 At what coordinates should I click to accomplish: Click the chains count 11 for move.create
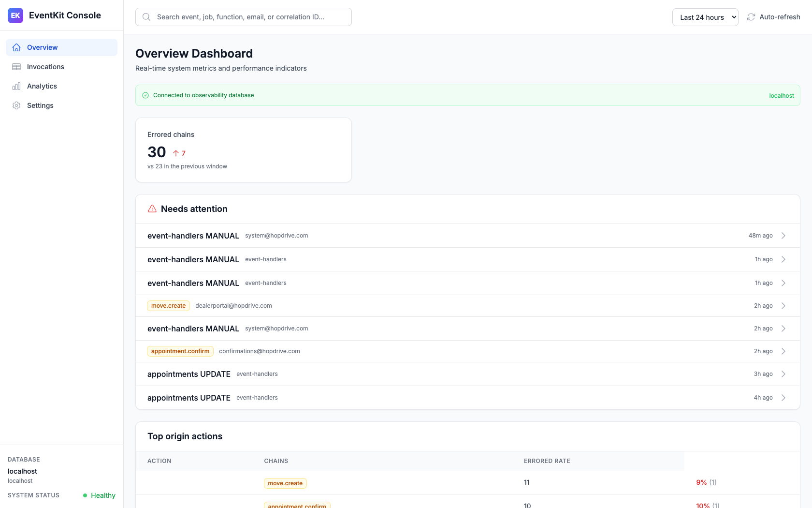pyautogui.click(x=527, y=482)
